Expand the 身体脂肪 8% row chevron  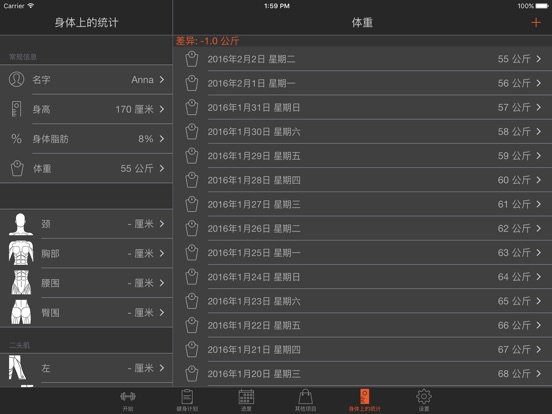[162, 139]
